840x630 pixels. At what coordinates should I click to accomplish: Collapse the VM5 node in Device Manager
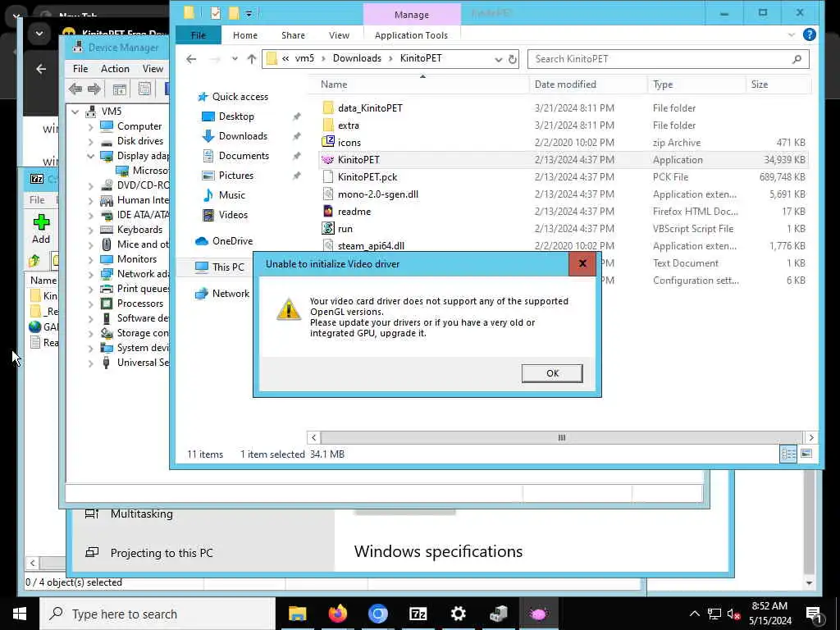point(75,112)
